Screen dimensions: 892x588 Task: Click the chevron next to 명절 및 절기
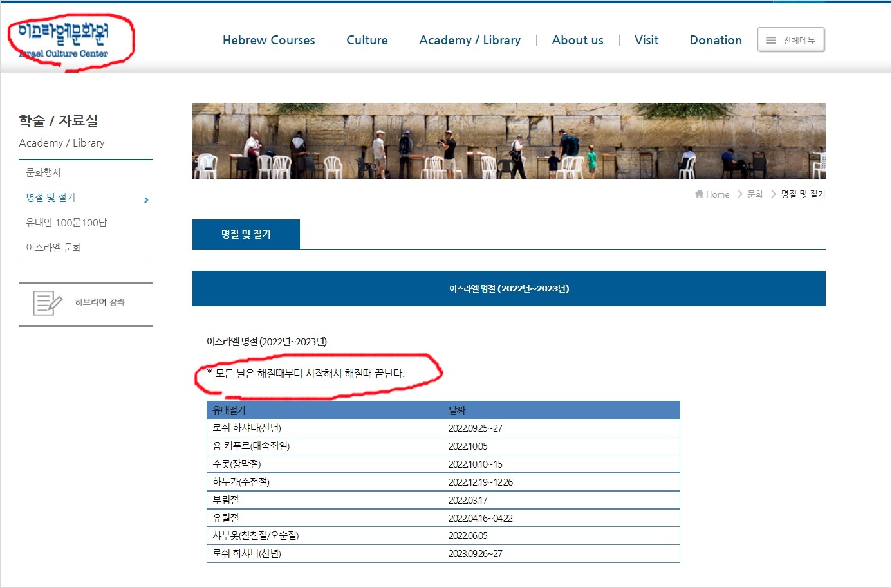(x=146, y=200)
